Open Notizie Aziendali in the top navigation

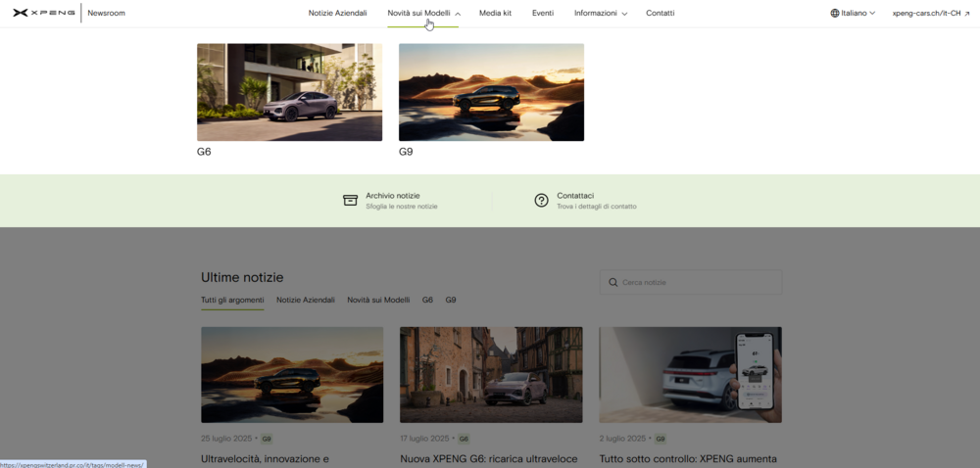pyautogui.click(x=337, y=14)
